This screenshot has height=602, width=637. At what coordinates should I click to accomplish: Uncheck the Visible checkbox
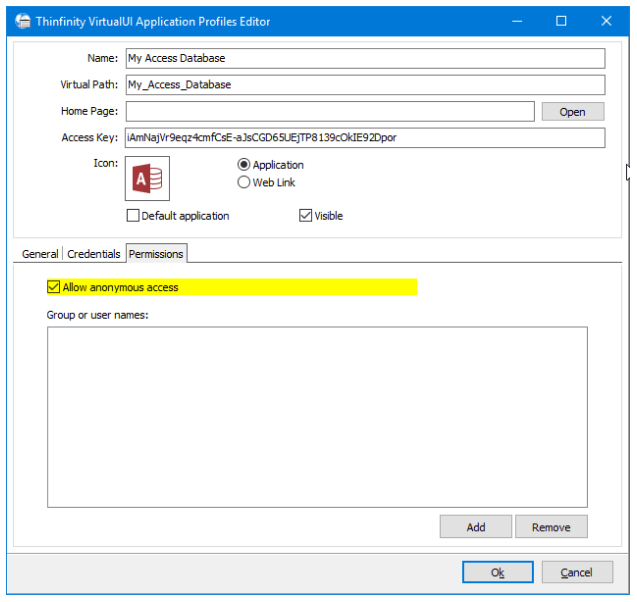tap(305, 215)
